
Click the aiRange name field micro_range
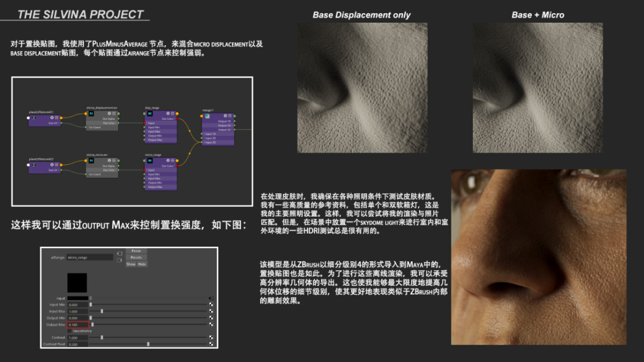coord(90,258)
